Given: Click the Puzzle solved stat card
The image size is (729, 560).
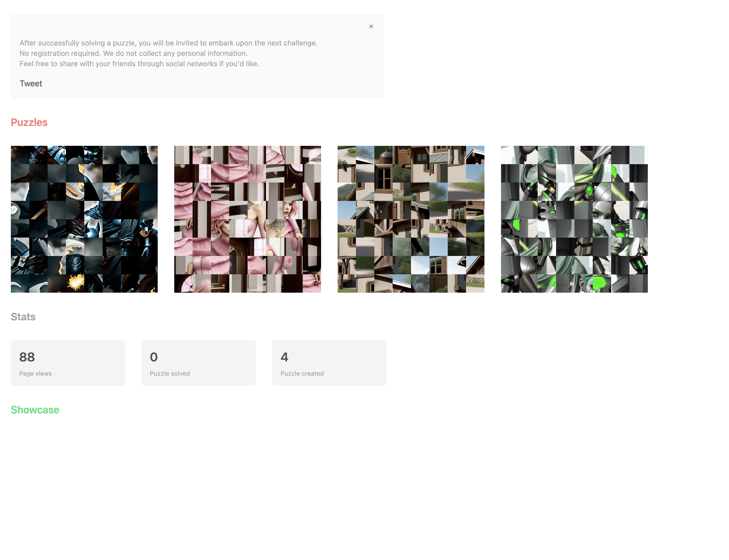Looking at the screenshot, I should (x=199, y=363).
